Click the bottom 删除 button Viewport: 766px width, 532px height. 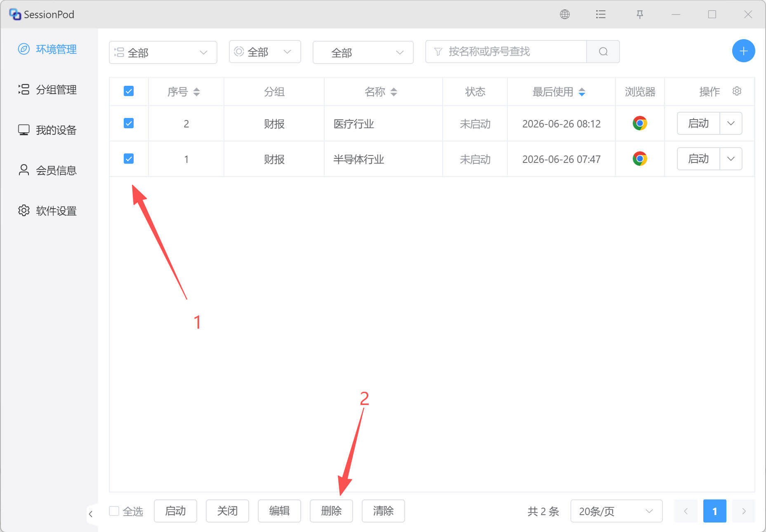pos(331,511)
